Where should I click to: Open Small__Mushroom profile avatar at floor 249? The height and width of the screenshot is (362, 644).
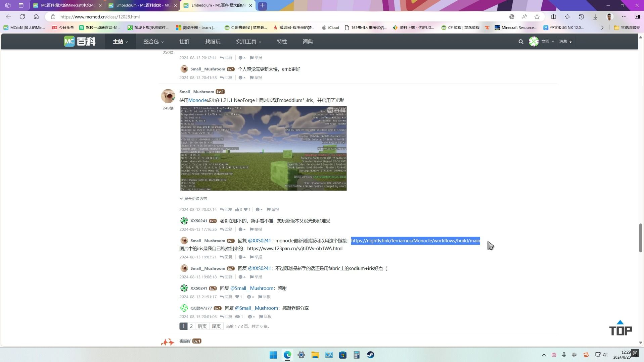pos(168,96)
